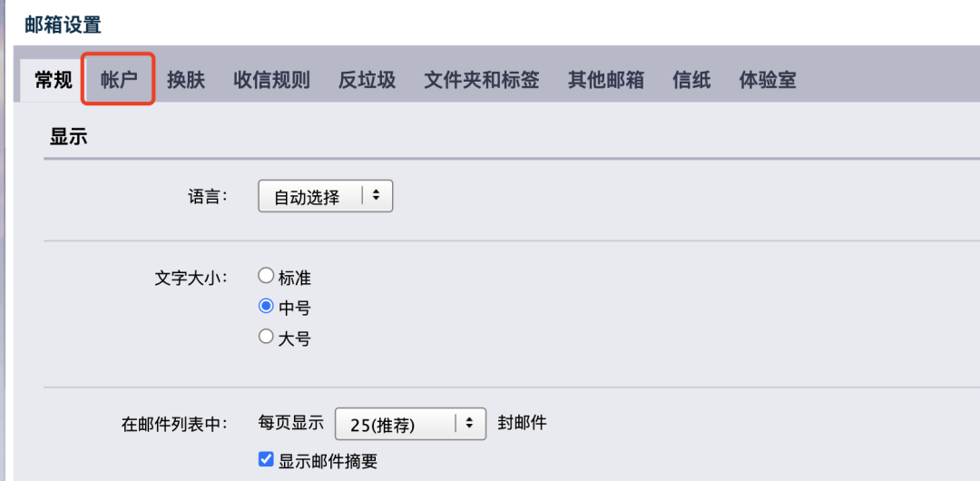Image resolution: width=980 pixels, height=481 pixels.
Task: Switch to the 其他邮箱 tab
Action: coord(605,80)
